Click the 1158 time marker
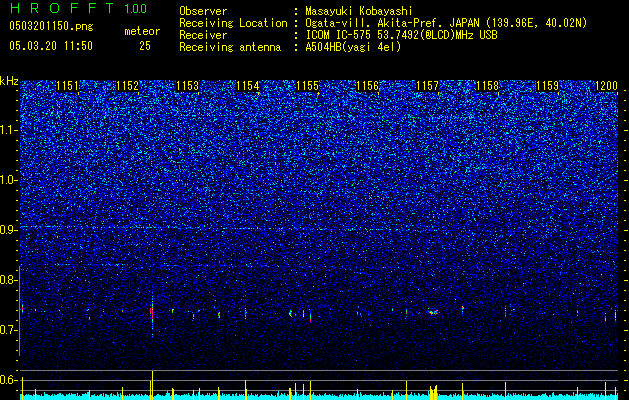 (487, 86)
